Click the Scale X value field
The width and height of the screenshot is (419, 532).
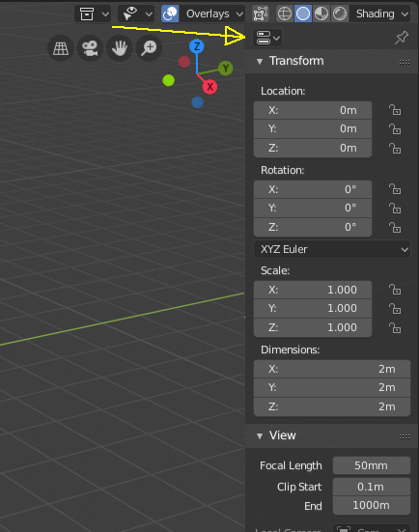pos(313,290)
